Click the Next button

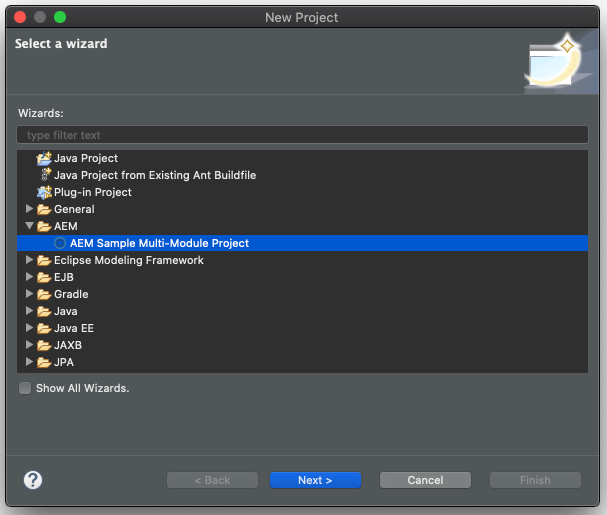pyautogui.click(x=315, y=480)
